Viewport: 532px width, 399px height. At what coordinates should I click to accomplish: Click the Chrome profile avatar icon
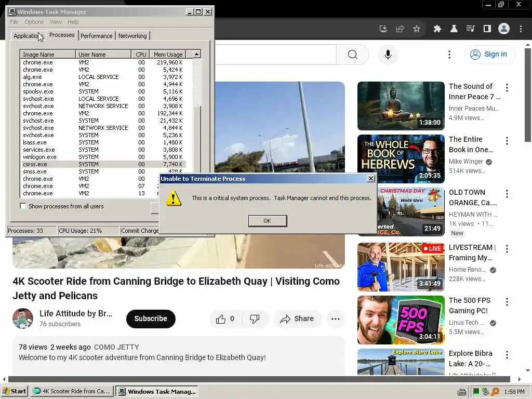click(x=504, y=29)
